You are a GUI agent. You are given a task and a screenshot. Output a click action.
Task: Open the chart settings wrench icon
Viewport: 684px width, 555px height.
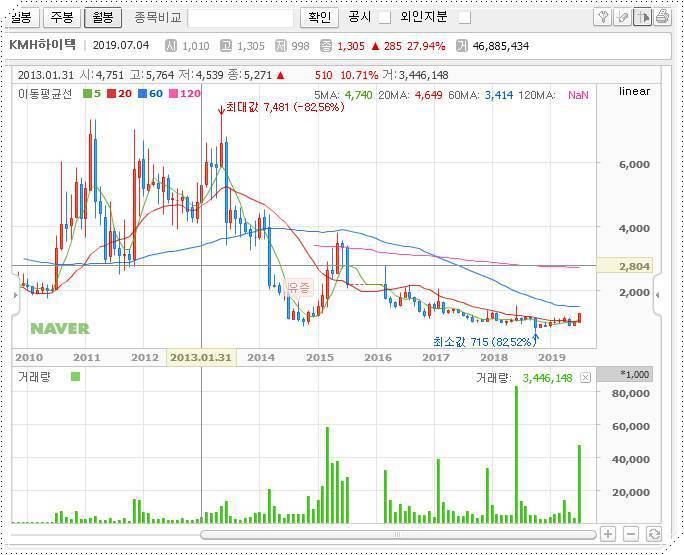[603, 17]
